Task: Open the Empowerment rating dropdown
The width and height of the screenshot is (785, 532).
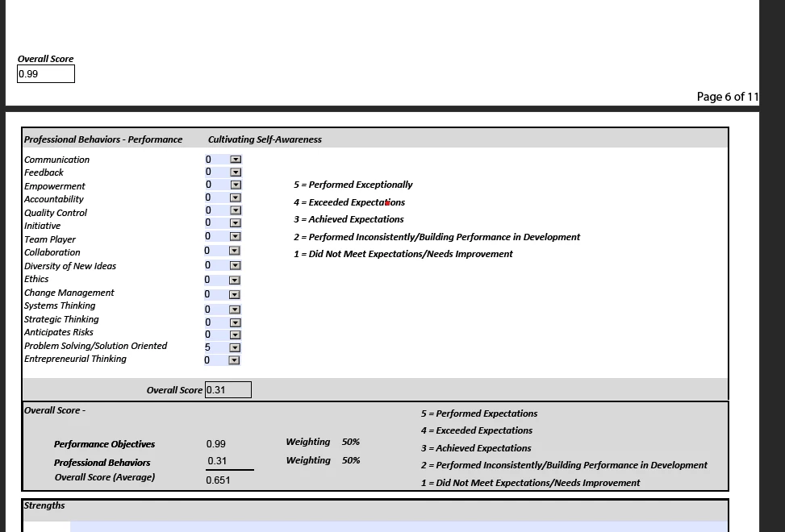Action: 236,185
